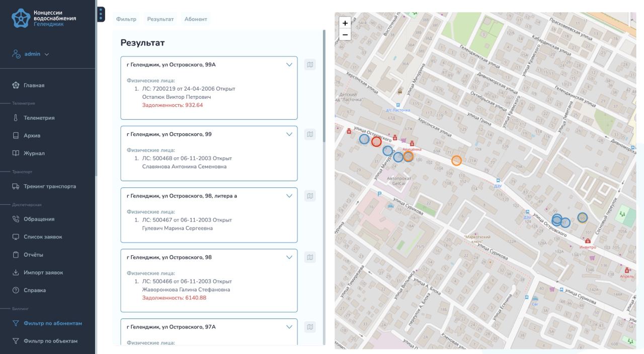Switch to the Фильтр tab
Screen dimensions: 644x354
[x=126, y=19]
